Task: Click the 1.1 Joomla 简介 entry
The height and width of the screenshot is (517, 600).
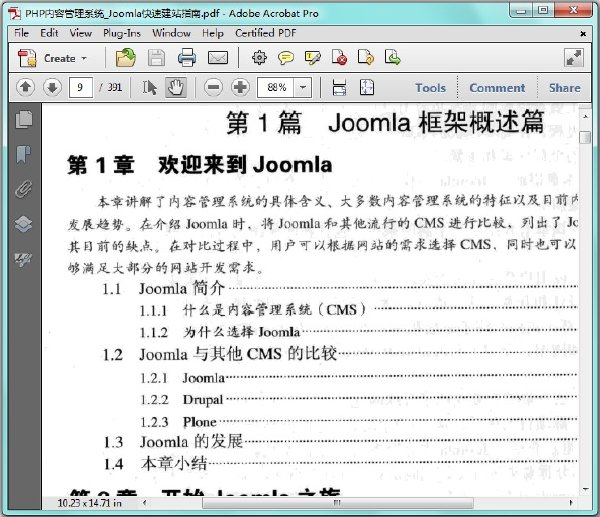Action: click(340, 288)
